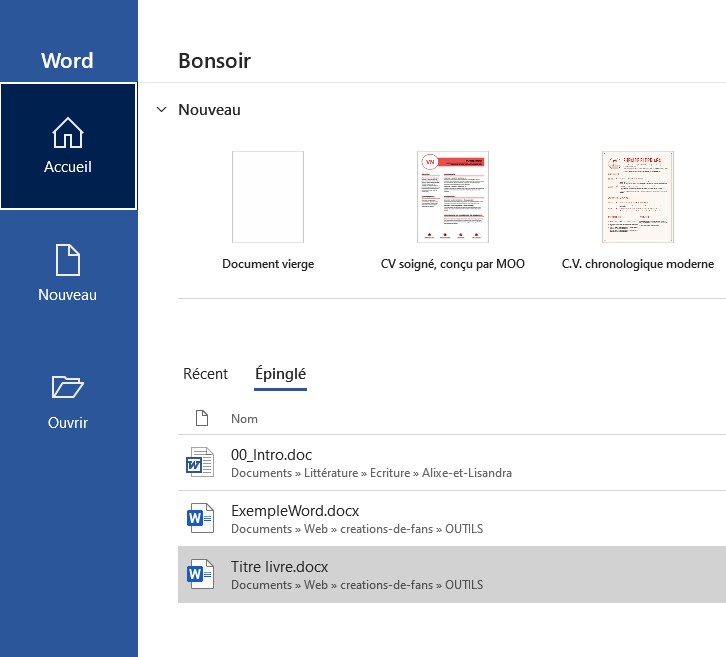Screen dimensions: 726x657
Task: Open the Document vierge blank template
Action: (268, 197)
